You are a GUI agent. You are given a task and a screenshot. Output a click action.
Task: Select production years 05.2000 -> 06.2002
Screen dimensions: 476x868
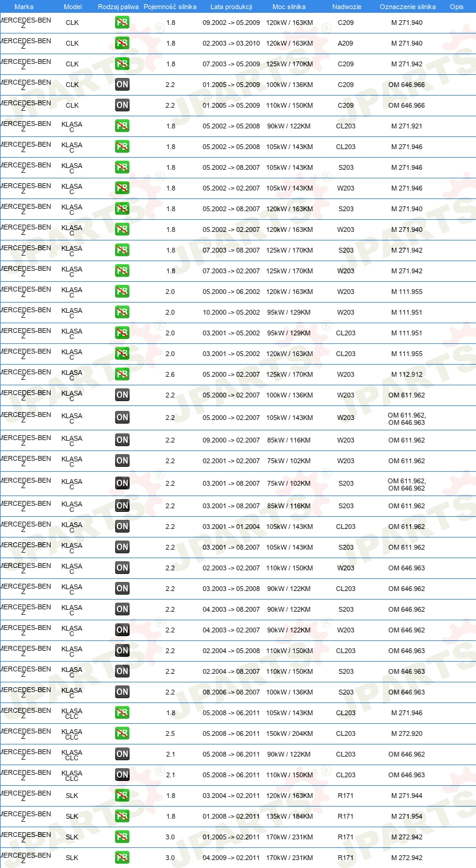coord(231,292)
